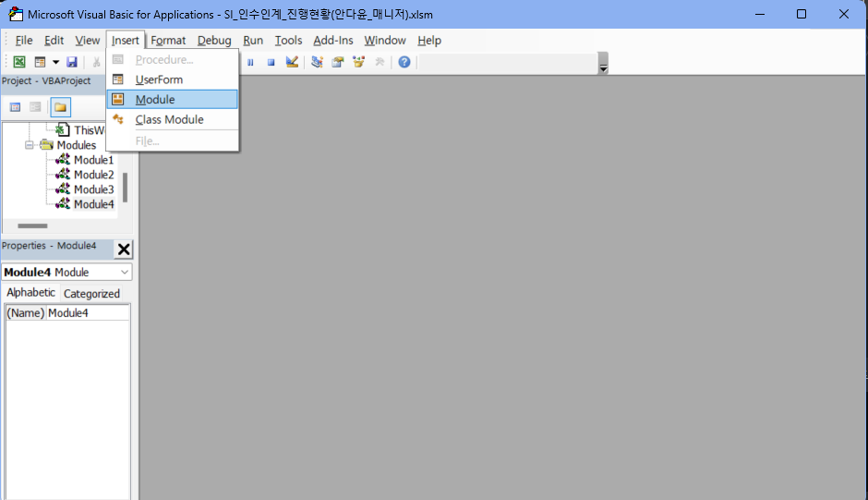Image resolution: width=868 pixels, height=500 pixels.
Task: Toggle Design Mode toolbar icon
Action: point(292,62)
